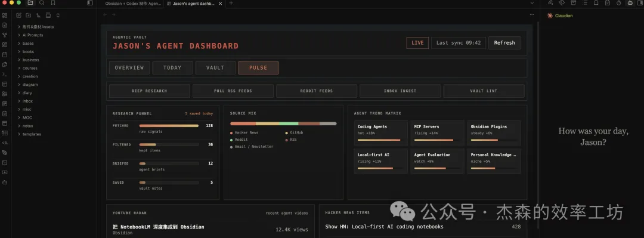
Task: Collapse or expand all folders icon
Action: point(58,16)
